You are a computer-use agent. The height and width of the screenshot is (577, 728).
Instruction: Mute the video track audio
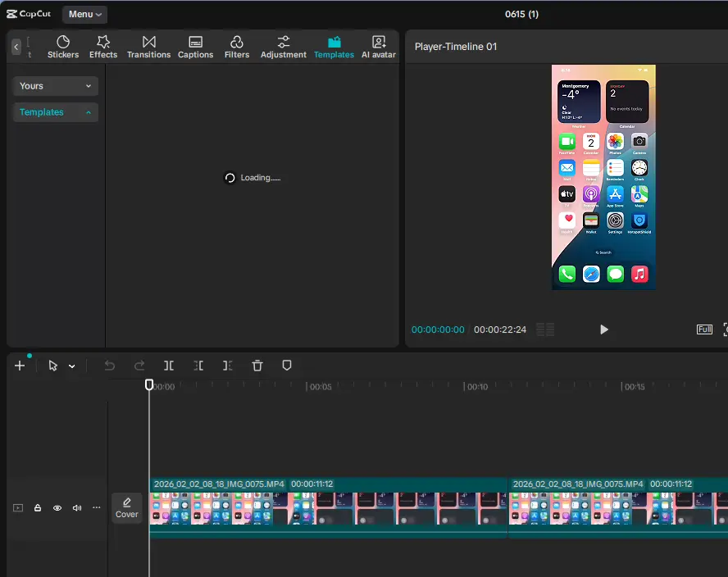tap(77, 508)
